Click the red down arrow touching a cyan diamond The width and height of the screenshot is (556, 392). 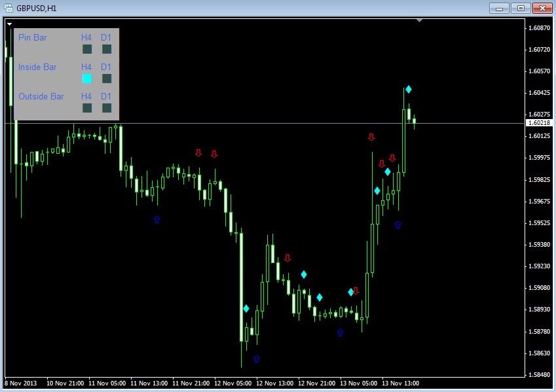point(356,291)
